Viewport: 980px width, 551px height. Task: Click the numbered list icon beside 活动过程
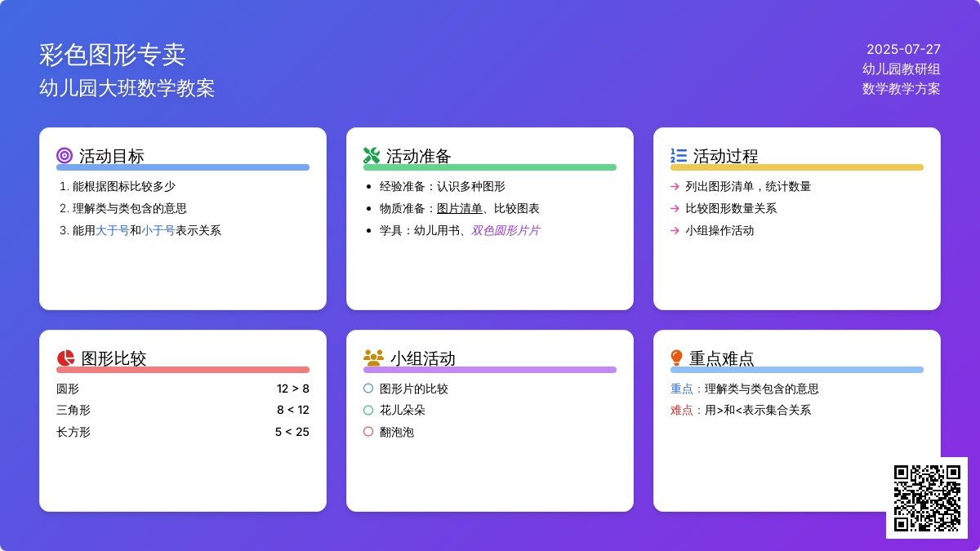(679, 155)
